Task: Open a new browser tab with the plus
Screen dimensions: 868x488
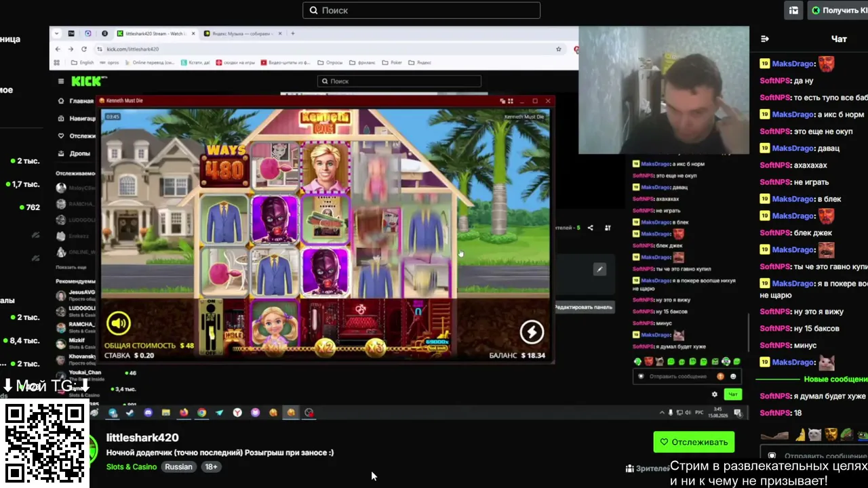Action: point(293,33)
